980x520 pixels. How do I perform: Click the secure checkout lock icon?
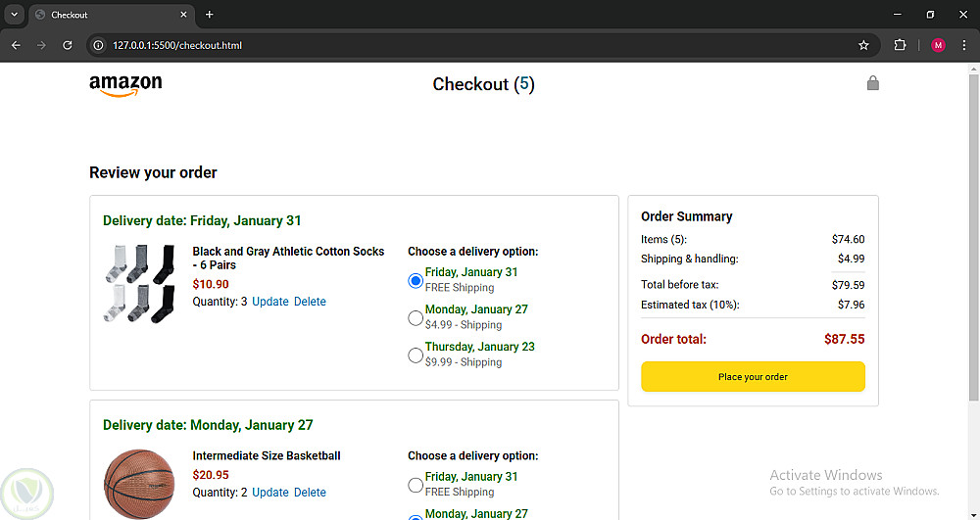[x=873, y=83]
